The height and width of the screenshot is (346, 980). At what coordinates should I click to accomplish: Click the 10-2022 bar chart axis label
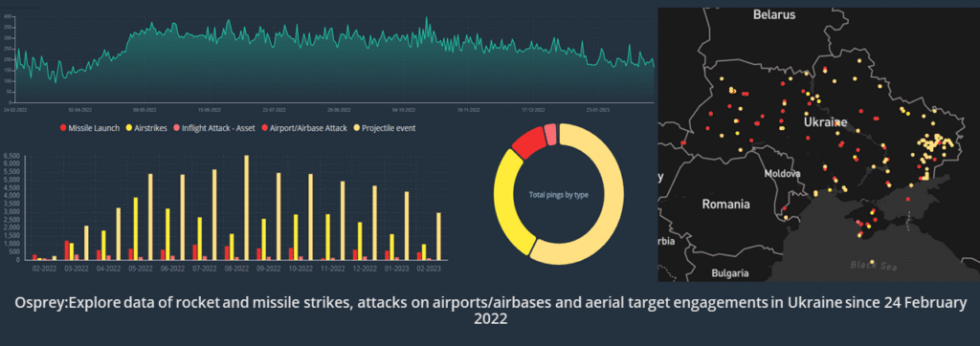(x=301, y=269)
